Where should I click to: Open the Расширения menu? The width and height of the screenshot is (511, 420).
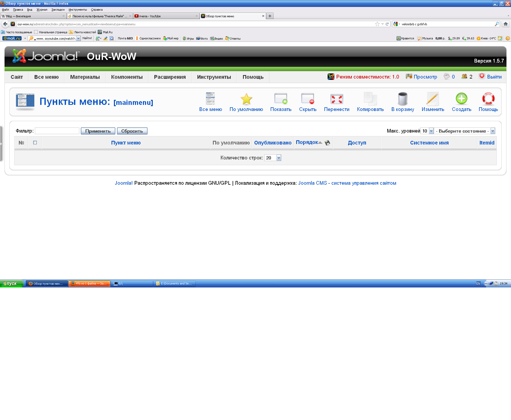tap(170, 77)
